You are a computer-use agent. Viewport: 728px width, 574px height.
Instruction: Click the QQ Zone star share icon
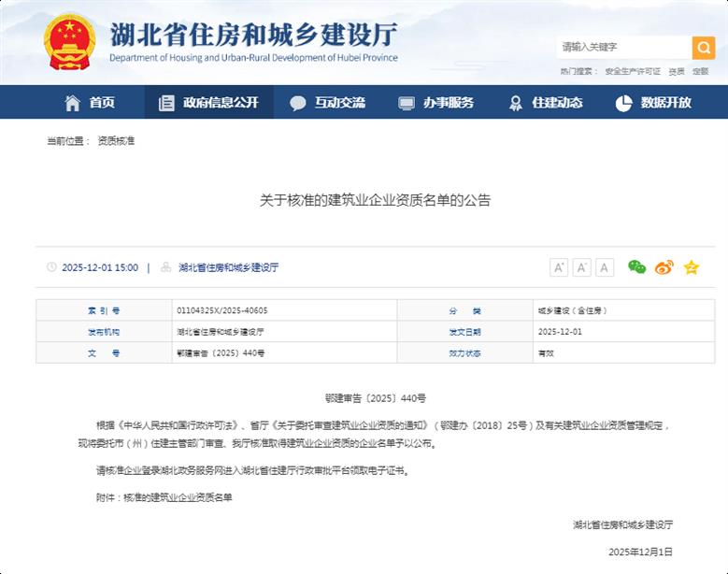pos(691,267)
